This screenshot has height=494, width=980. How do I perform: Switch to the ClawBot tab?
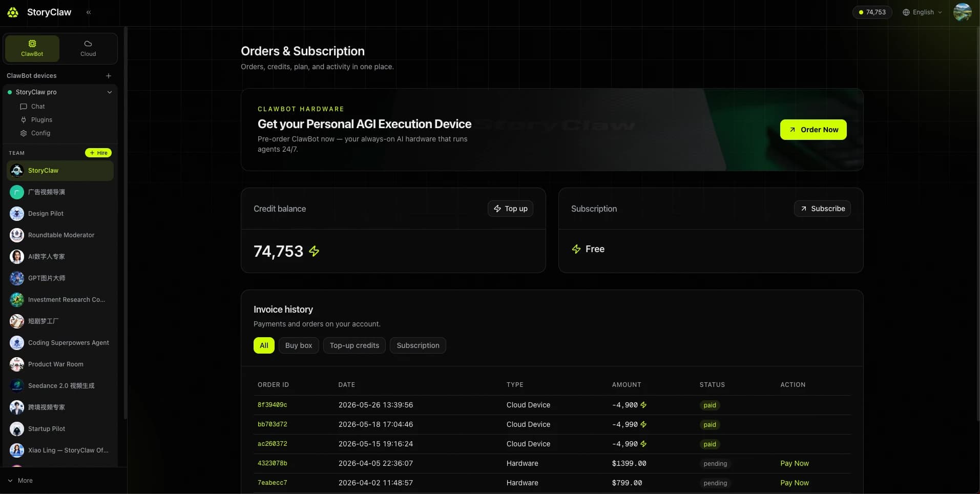(x=32, y=49)
